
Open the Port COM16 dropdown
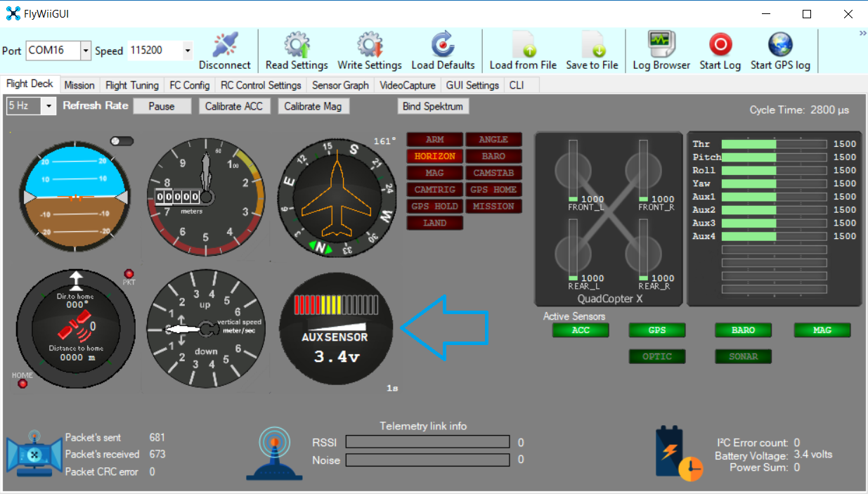tap(86, 51)
